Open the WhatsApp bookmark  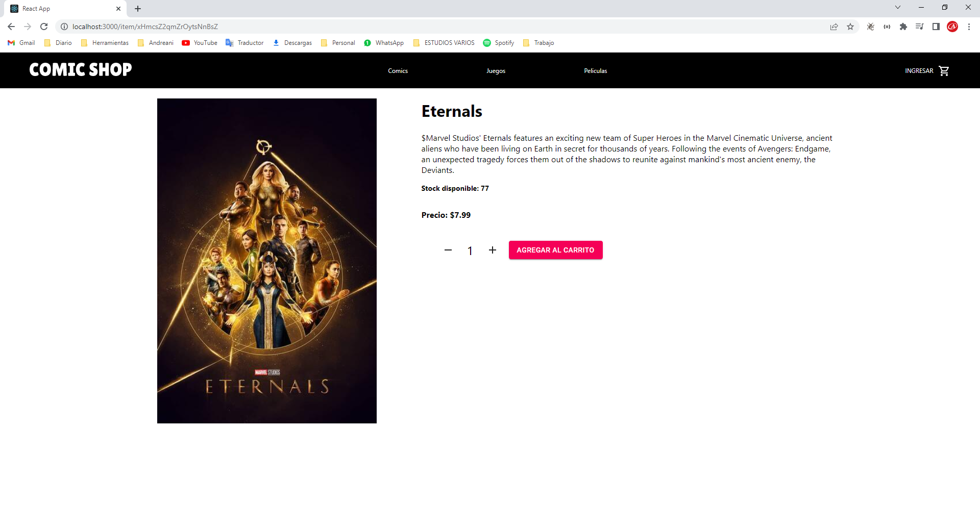tap(384, 43)
